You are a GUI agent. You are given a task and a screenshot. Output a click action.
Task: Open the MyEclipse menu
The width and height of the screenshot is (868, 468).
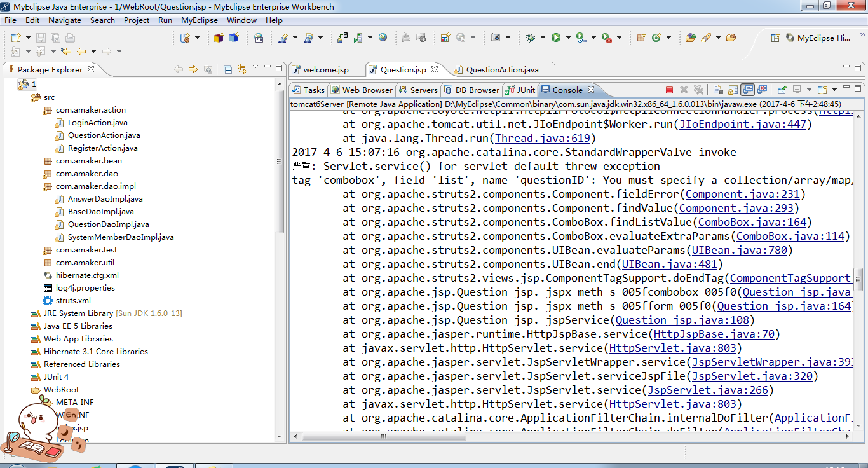200,20
